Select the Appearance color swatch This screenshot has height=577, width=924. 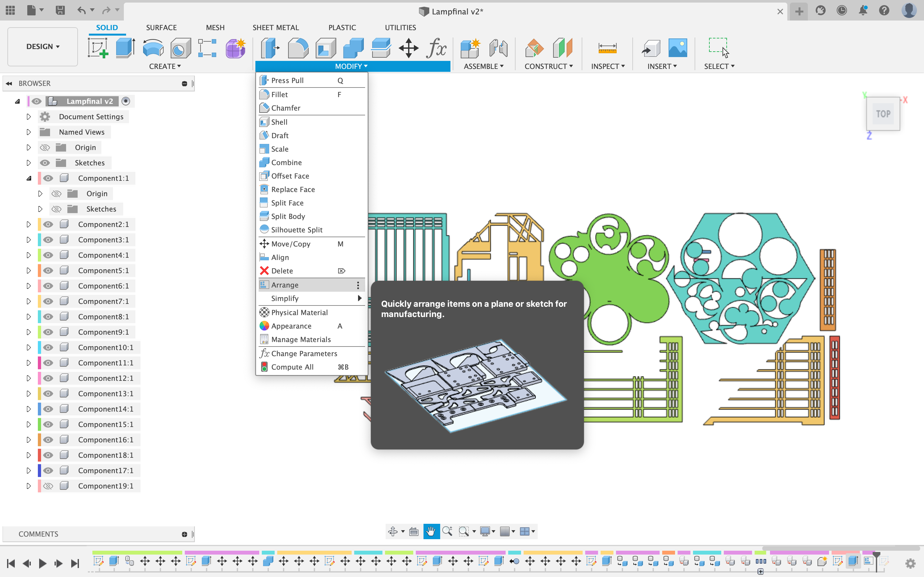pyautogui.click(x=264, y=326)
